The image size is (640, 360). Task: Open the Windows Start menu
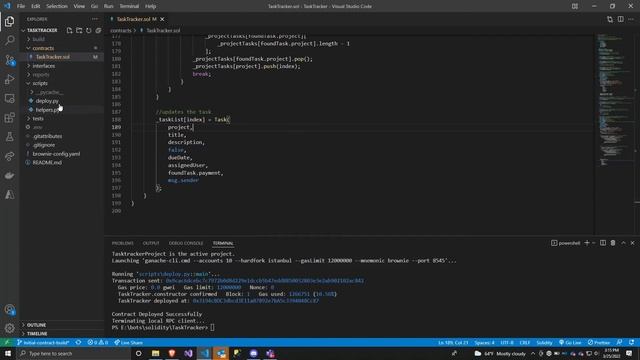(8, 353)
